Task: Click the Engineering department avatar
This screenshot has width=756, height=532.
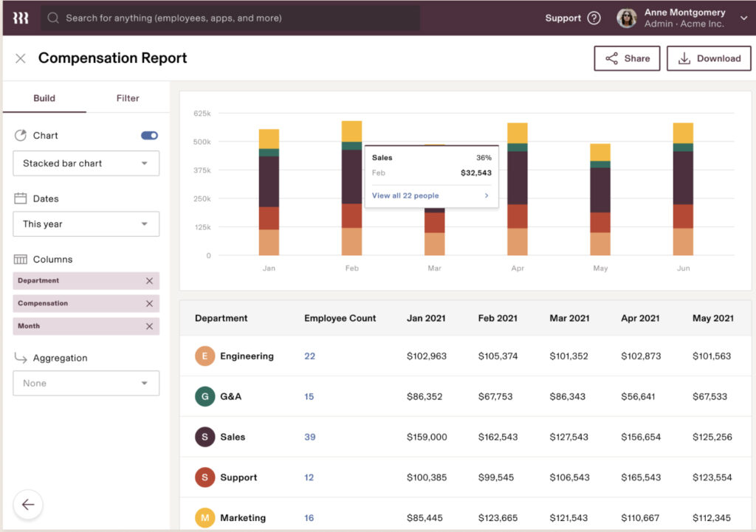Action: tap(205, 356)
